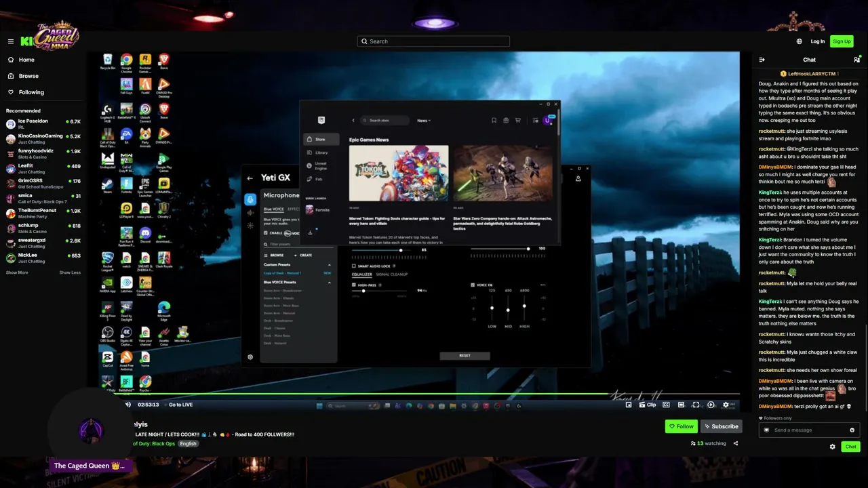Open chat user list icon
Screen dimensions: 868x488
coord(857,60)
